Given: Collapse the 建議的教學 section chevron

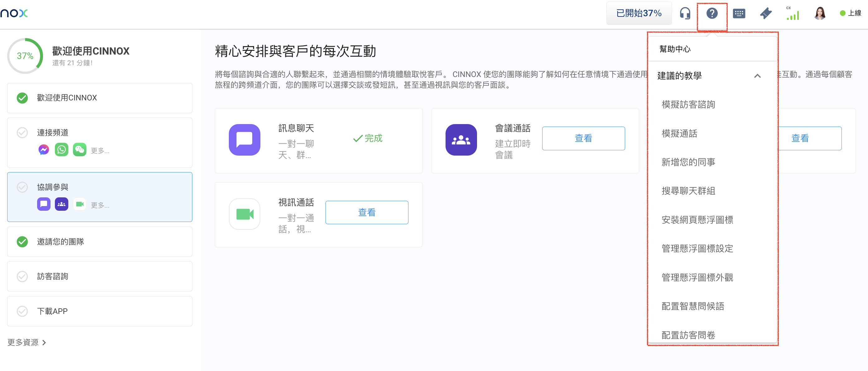Looking at the screenshot, I should [x=757, y=76].
